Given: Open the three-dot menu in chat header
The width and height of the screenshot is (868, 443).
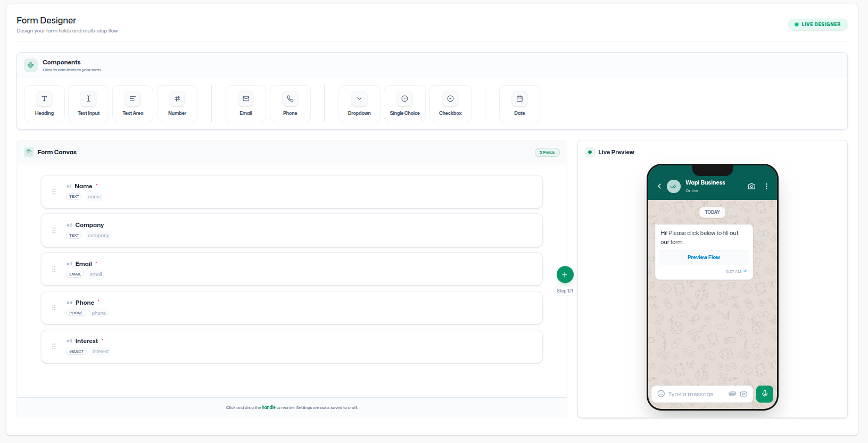Looking at the screenshot, I should pos(766,186).
